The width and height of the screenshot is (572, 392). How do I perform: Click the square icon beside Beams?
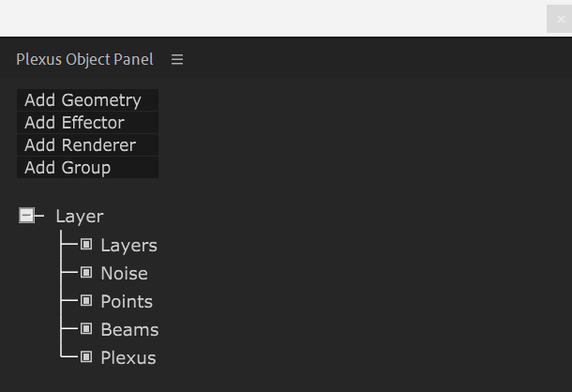[x=86, y=329]
